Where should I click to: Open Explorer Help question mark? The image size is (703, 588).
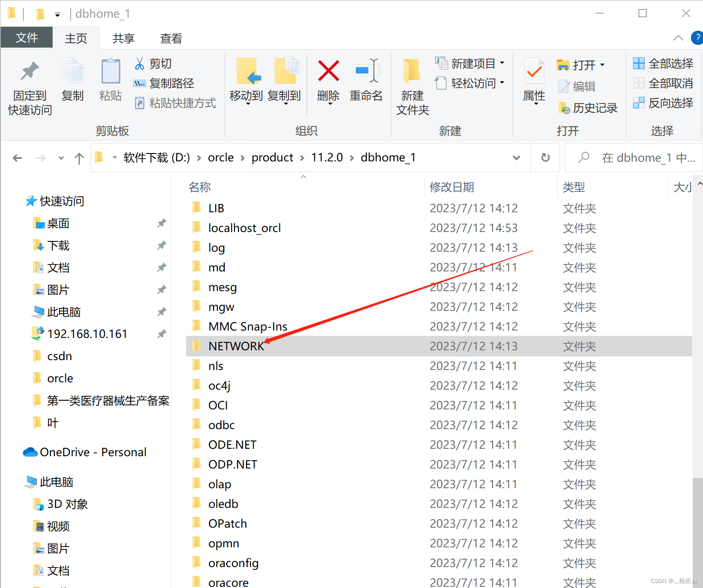pyautogui.click(x=697, y=38)
